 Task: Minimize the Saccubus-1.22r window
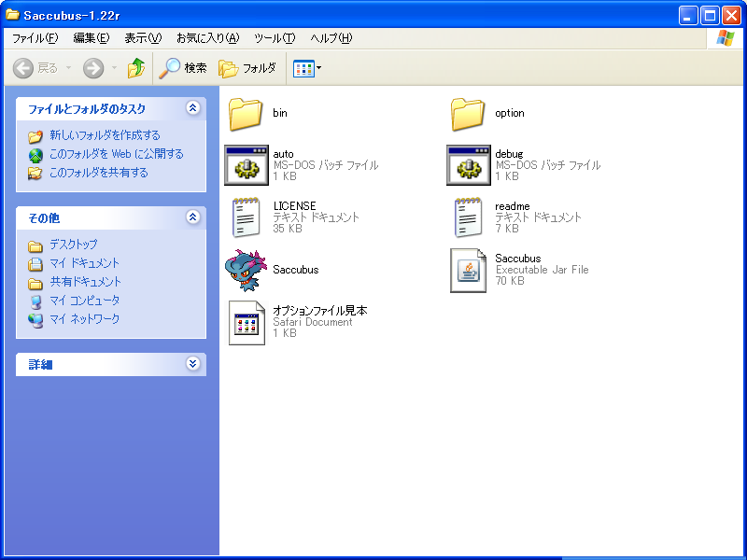click(687, 15)
